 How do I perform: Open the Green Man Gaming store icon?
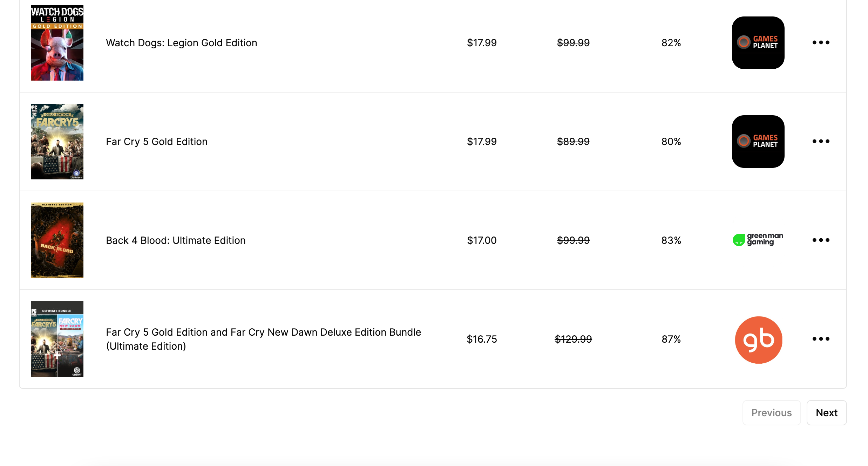click(757, 240)
